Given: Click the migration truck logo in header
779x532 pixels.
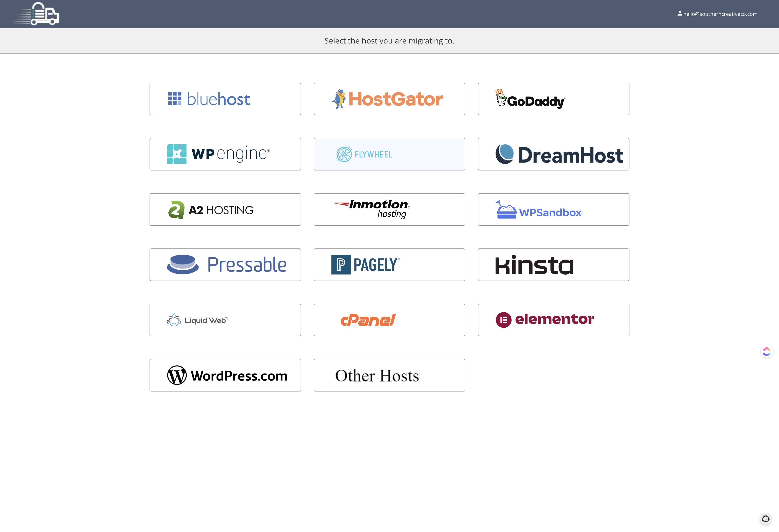Looking at the screenshot, I should tap(36, 14).
